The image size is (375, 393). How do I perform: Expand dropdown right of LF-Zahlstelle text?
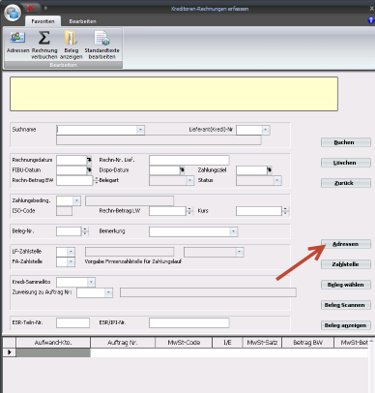tap(239, 252)
